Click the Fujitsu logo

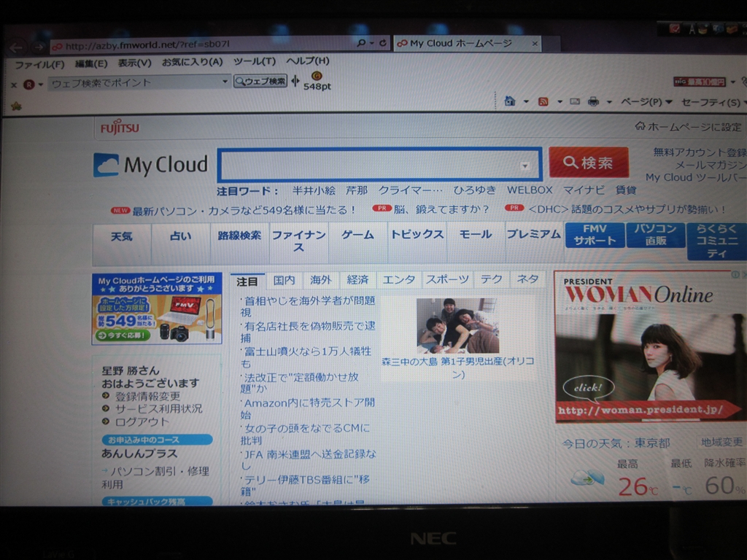(120, 128)
